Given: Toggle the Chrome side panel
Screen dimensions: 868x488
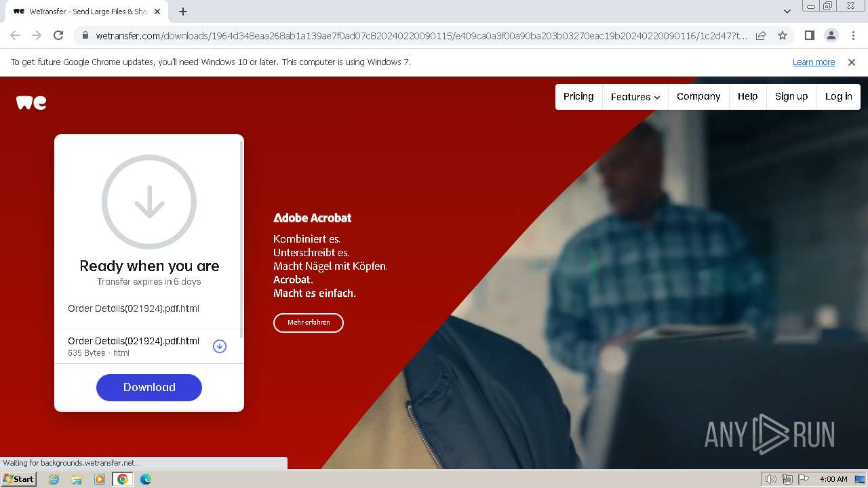Looking at the screenshot, I should tap(809, 35).
